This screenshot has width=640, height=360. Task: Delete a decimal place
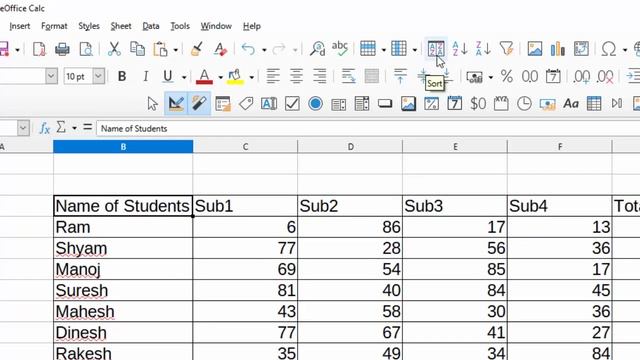(x=604, y=76)
